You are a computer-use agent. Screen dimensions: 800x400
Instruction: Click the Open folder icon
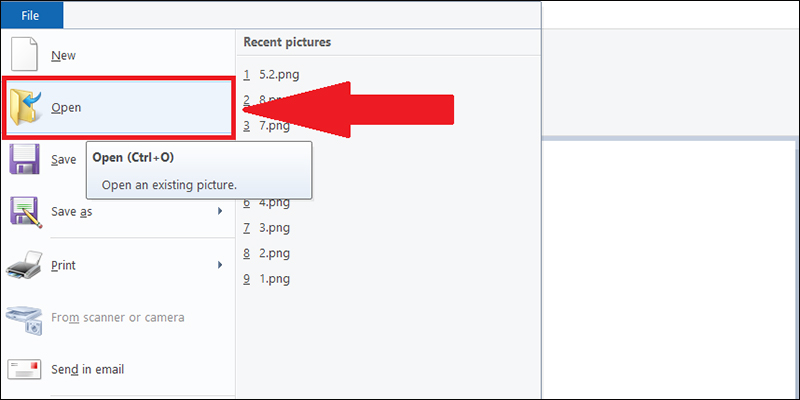click(25, 107)
